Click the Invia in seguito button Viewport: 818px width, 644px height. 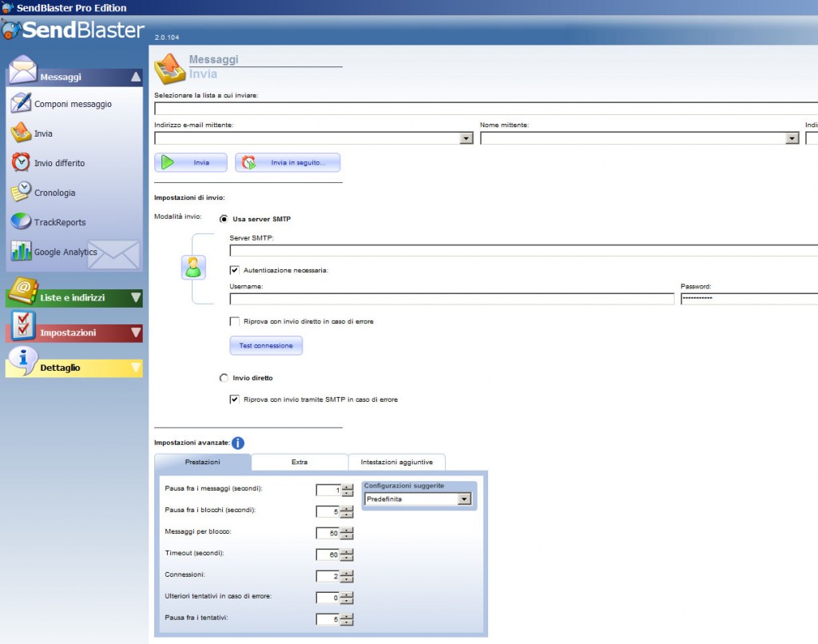click(x=288, y=162)
